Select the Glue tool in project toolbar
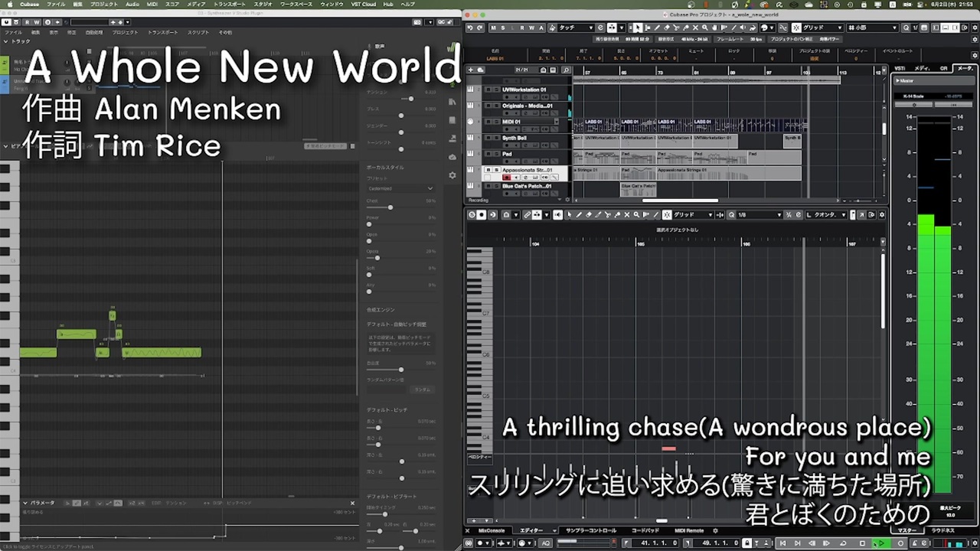Image resolution: width=980 pixels, height=551 pixels. [685, 28]
